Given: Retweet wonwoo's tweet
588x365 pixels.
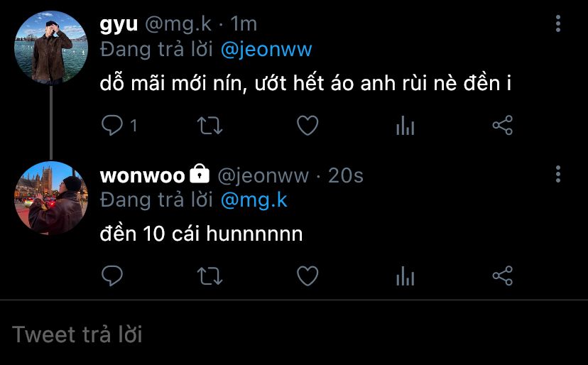Looking at the screenshot, I should click(x=209, y=276).
